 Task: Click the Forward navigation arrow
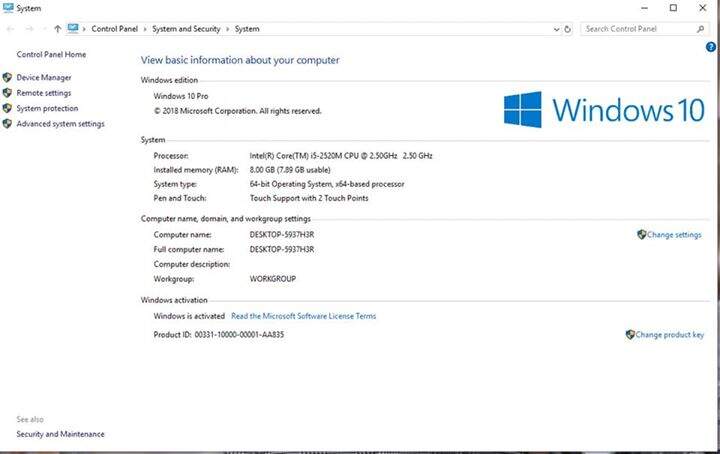click(x=26, y=29)
